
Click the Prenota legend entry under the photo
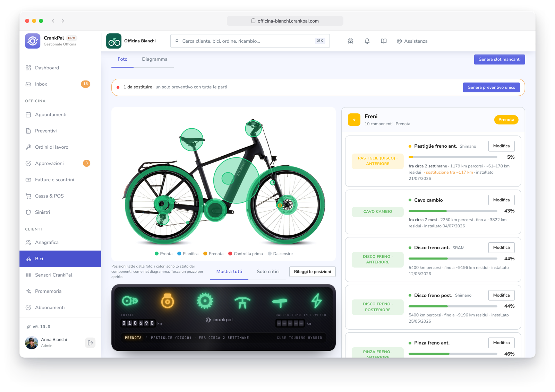[x=213, y=254]
